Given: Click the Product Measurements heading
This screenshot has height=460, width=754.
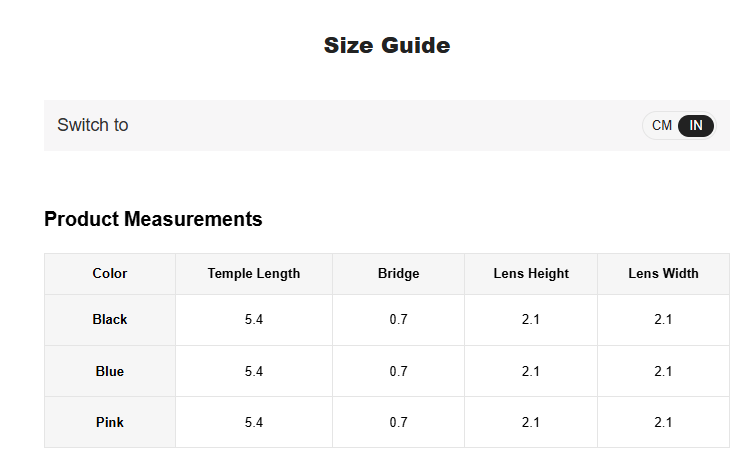Looking at the screenshot, I should pos(153,219).
